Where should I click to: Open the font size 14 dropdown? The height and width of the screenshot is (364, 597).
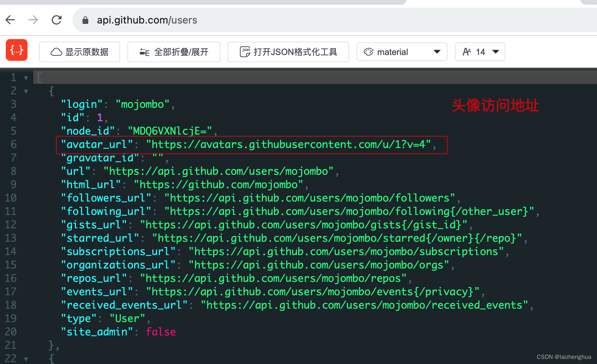tap(480, 52)
